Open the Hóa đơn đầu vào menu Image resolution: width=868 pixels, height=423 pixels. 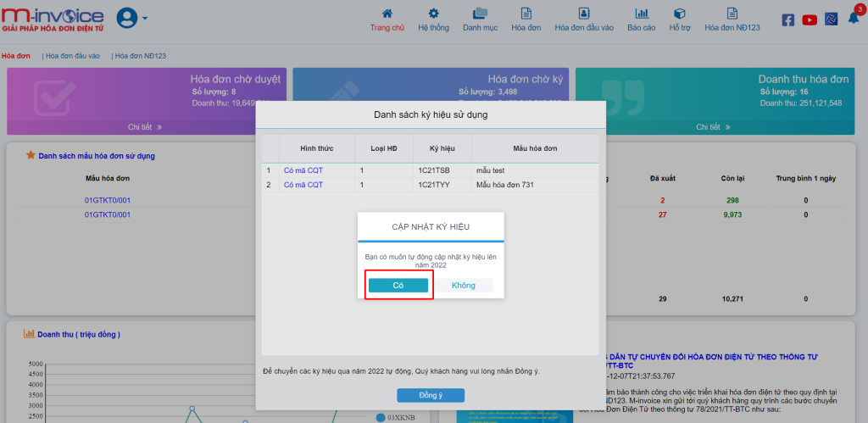click(x=583, y=20)
